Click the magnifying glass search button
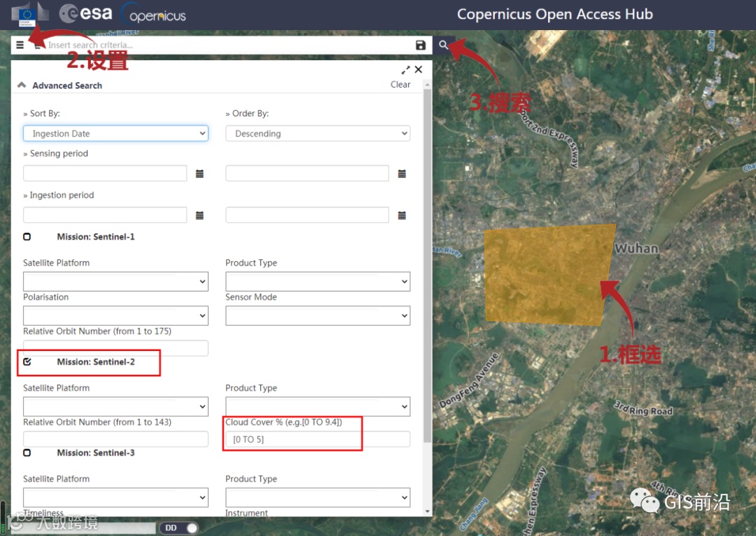 coord(444,45)
